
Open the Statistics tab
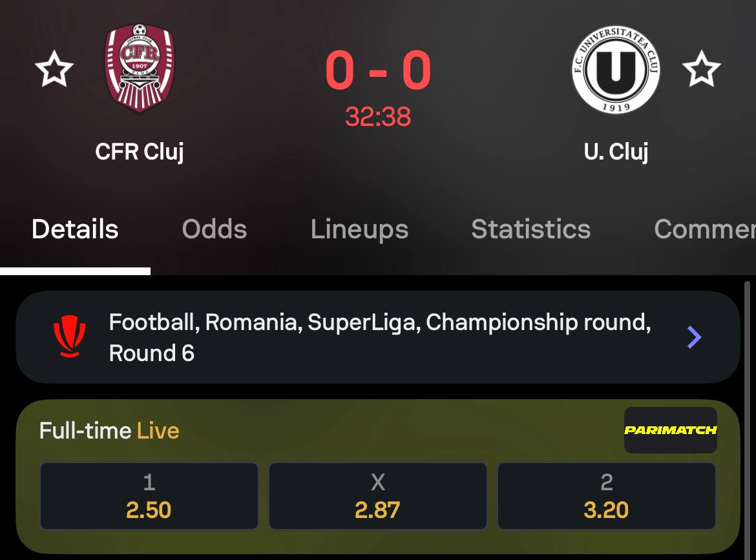(x=530, y=229)
